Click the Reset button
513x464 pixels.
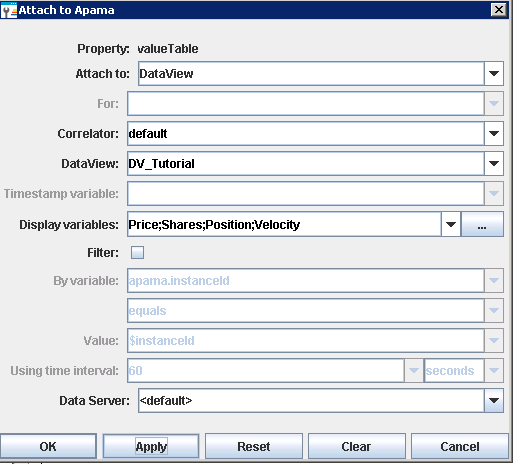254,446
